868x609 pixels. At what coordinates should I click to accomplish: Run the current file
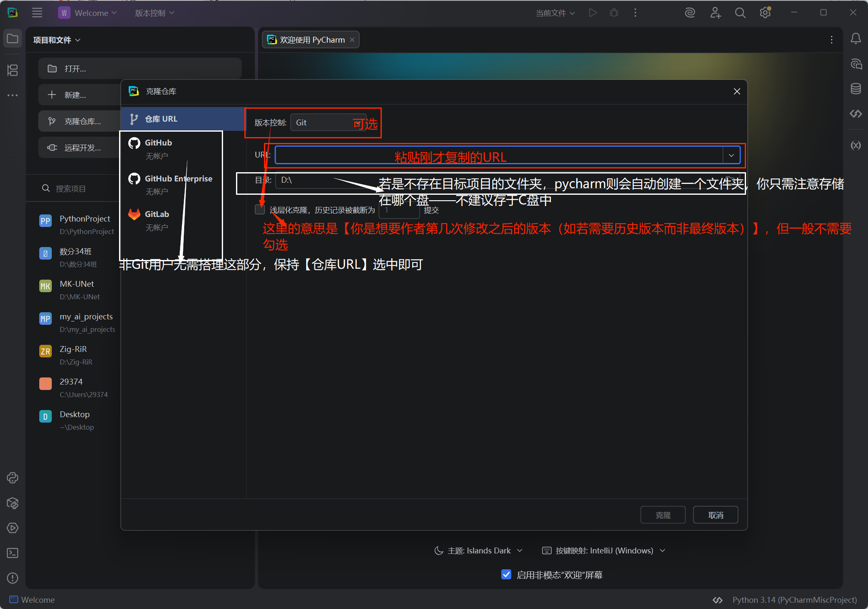593,13
